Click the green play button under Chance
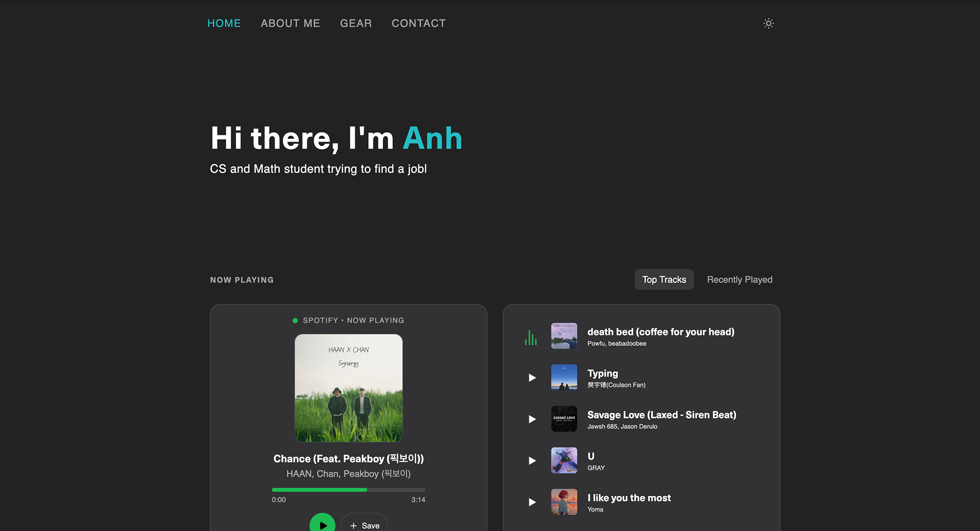Viewport: 980px width, 531px height. tap(323, 524)
